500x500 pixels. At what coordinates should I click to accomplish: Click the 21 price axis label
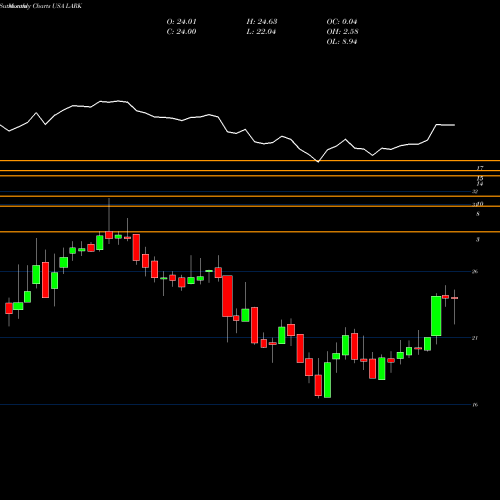[475, 338]
